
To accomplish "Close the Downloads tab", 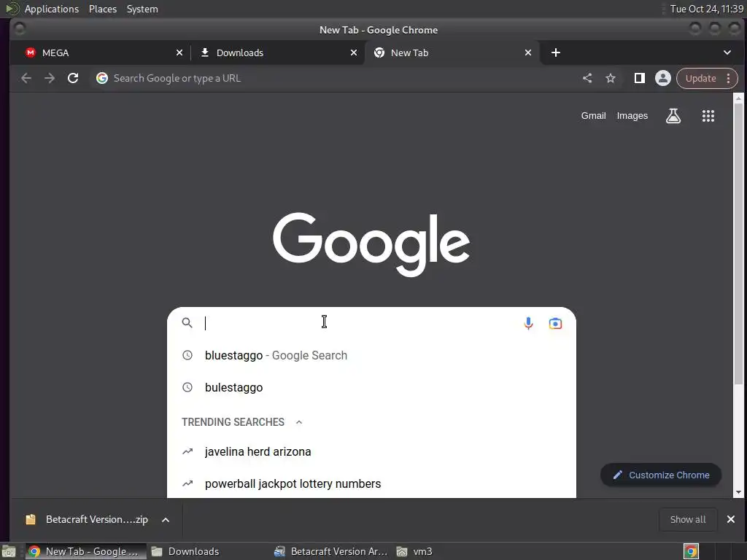I will [x=354, y=52].
